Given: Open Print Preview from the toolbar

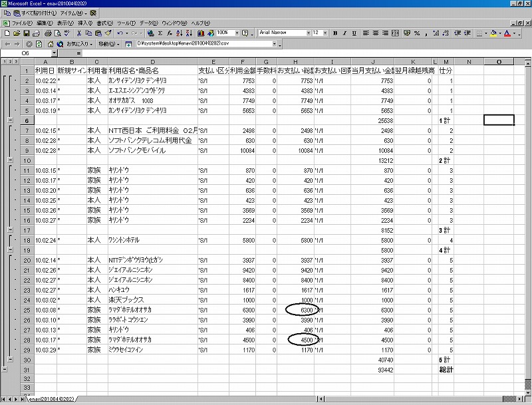Looking at the screenshot, I should click(58, 33).
